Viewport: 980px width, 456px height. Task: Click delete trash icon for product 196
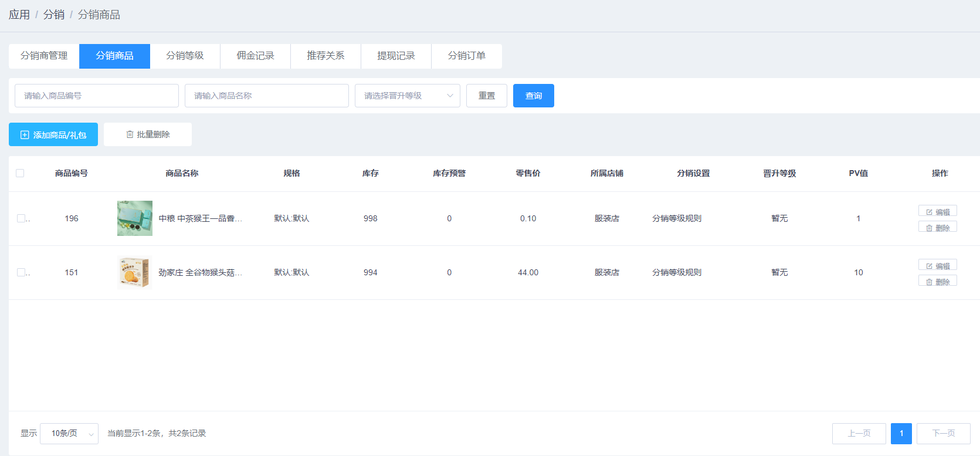click(929, 228)
